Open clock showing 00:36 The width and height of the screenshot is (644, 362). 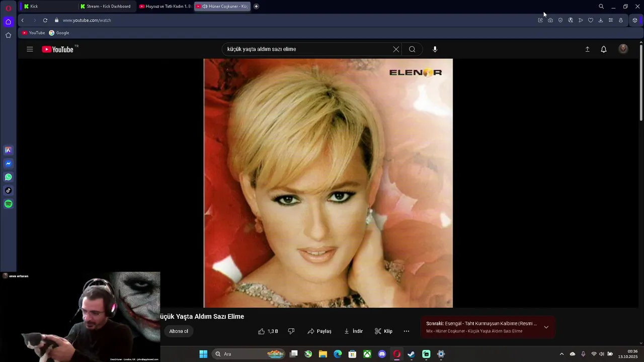pos(628,354)
